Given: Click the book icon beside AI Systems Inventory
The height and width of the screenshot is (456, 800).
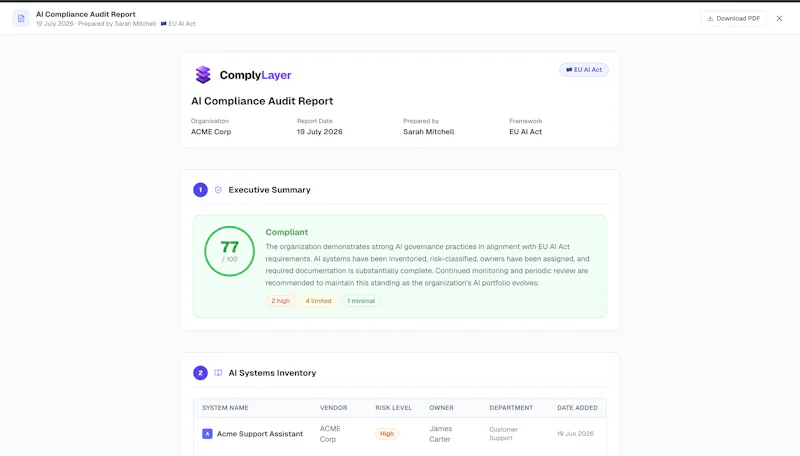Looking at the screenshot, I should pyautogui.click(x=218, y=373).
